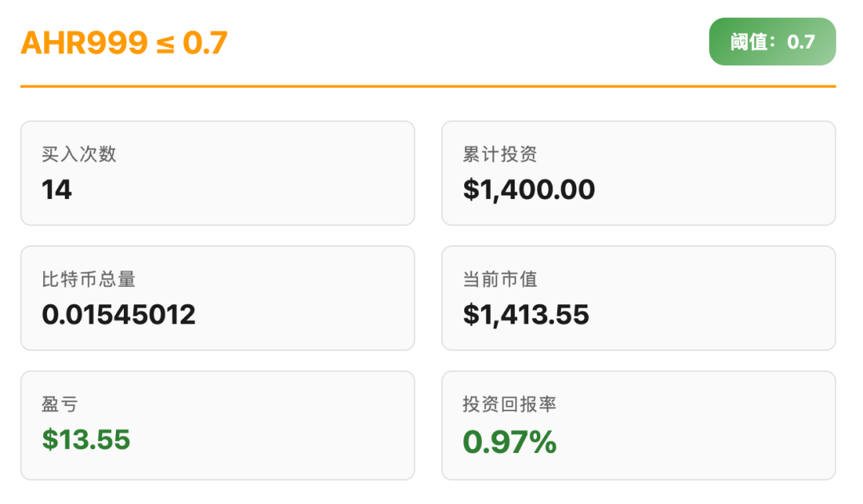Open the 投资回报率 statistics card

(638, 425)
